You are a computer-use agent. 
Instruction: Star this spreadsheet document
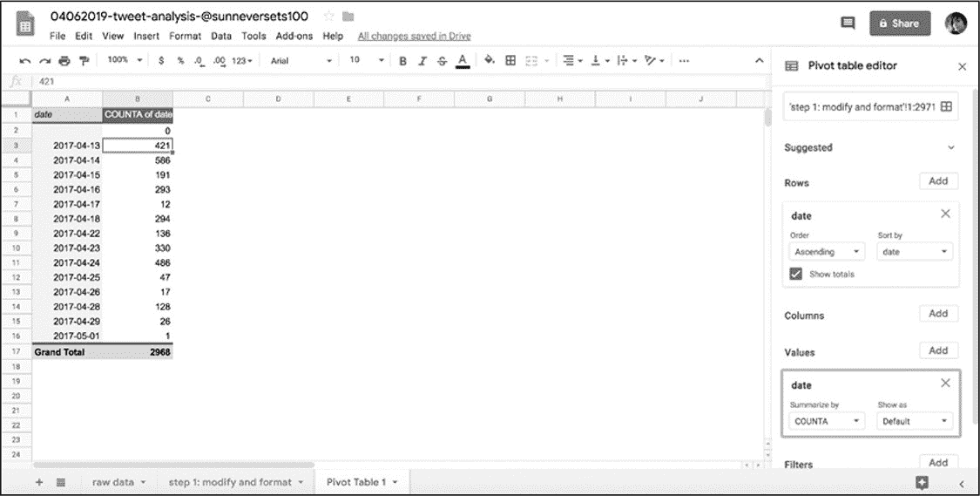coord(329,17)
